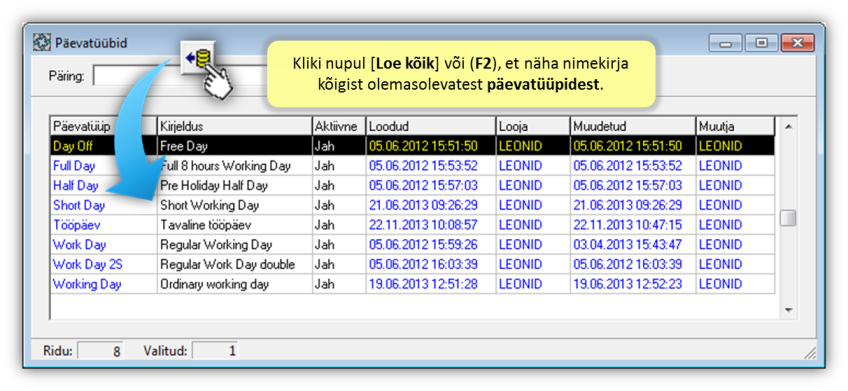This screenshot has height=391, width=848.
Task: Click the Jah cell in Tööpäev row
Action: click(339, 225)
